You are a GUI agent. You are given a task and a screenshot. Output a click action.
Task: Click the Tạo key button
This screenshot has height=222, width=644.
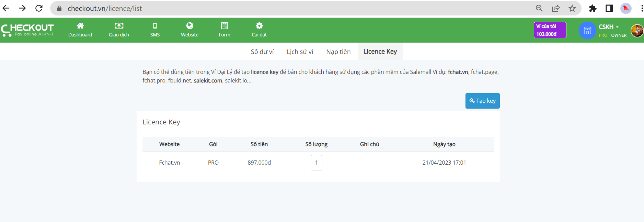482,101
